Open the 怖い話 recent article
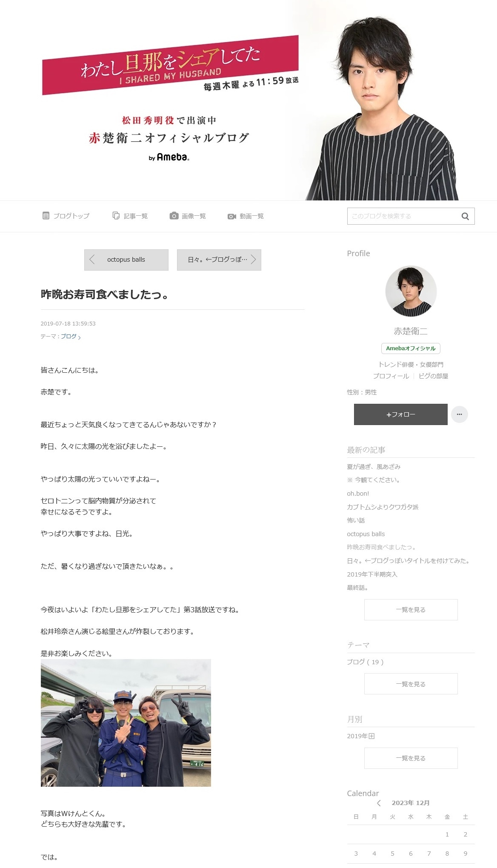The width and height of the screenshot is (497, 868). 356,520
